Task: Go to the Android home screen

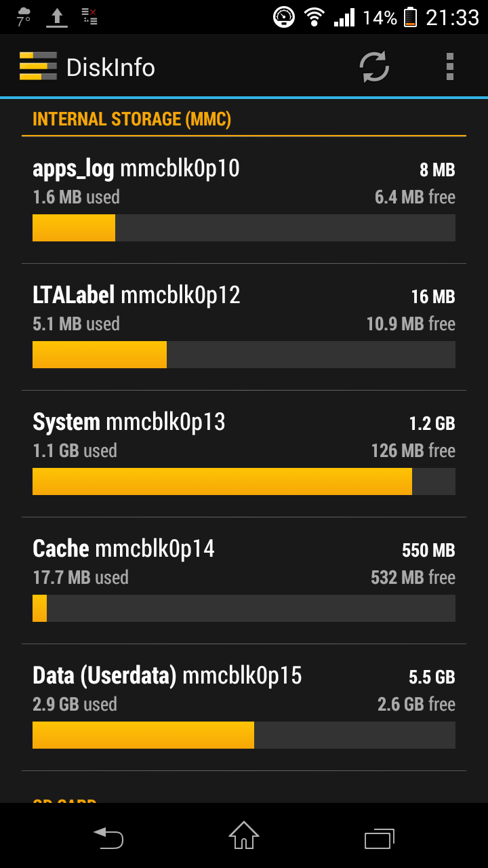Action: [244, 835]
